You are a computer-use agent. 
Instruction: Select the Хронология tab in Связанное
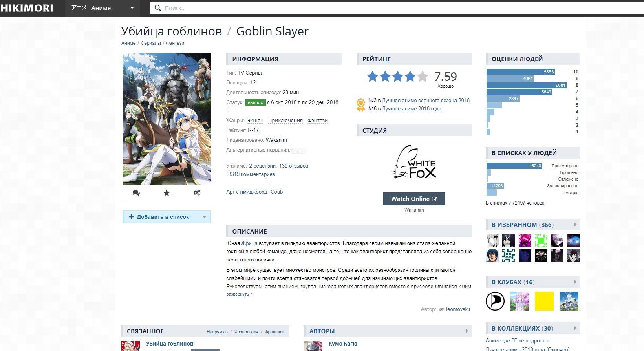click(x=246, y=332)
